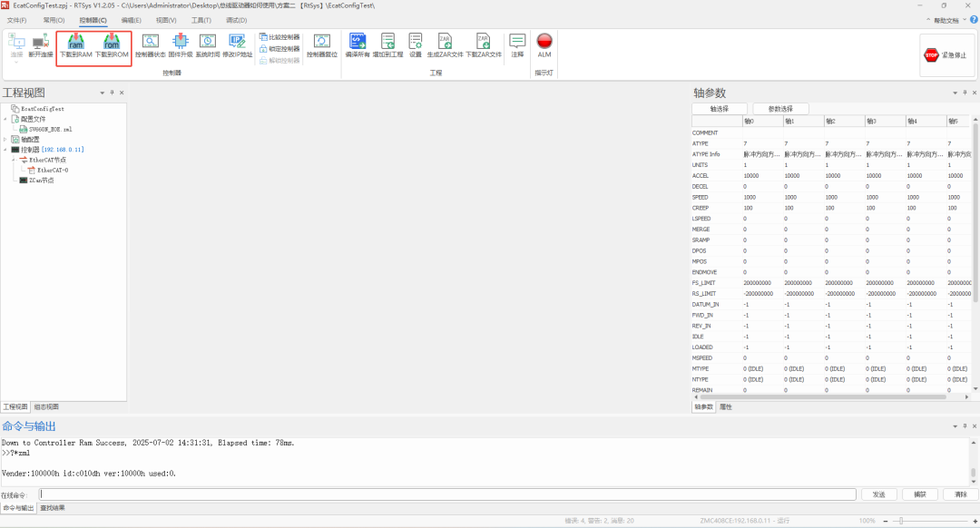
Task: Download program using 下载到RAM icon
Action: 75,46
